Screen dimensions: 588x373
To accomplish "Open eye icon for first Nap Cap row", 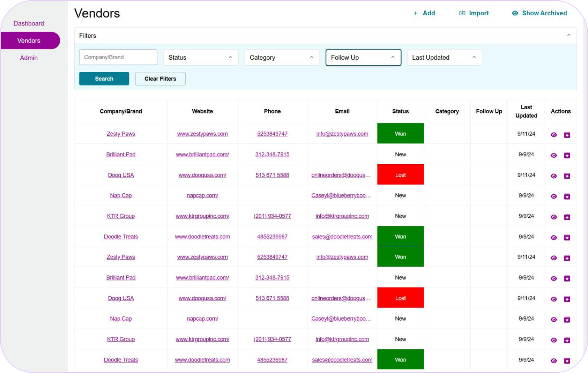I will 553,197.
